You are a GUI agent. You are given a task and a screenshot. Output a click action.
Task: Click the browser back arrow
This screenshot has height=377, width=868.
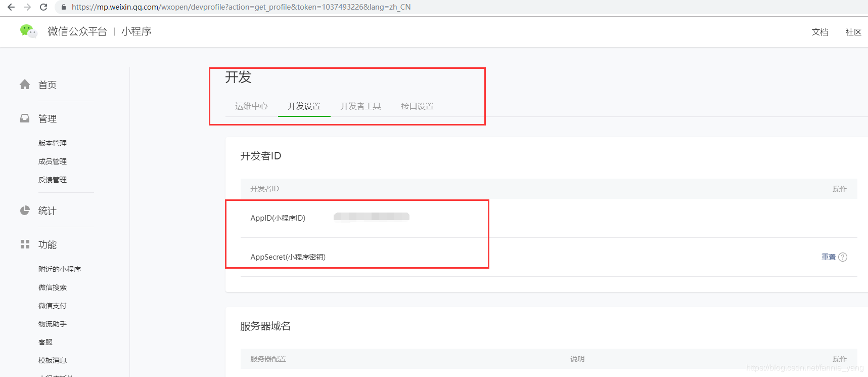point(11,7)
